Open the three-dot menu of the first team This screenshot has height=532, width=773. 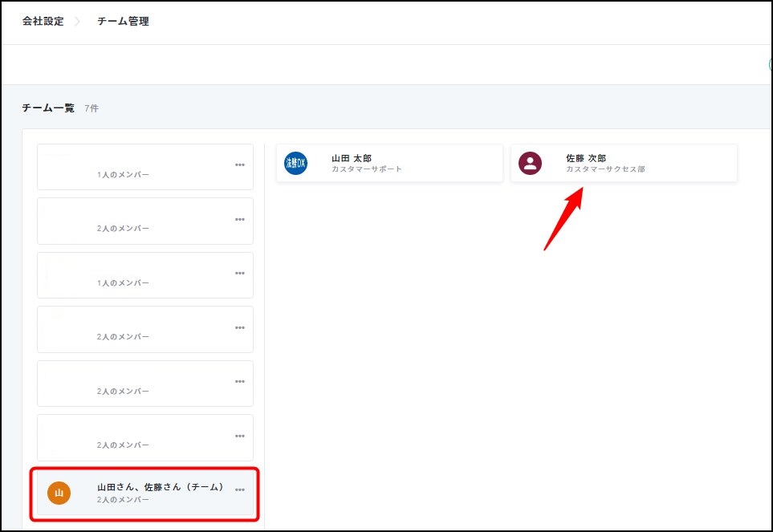coord(240,165)
